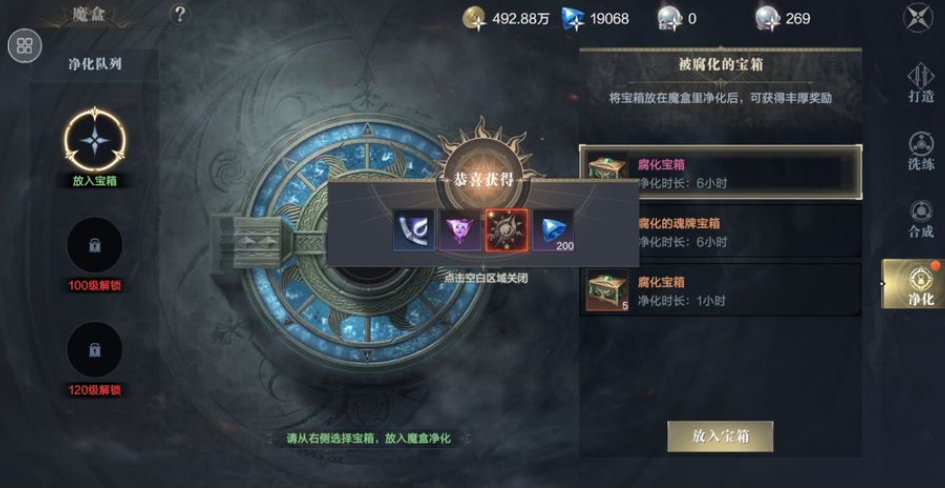Tap the blue diamond currency icon

pos(573,19)
